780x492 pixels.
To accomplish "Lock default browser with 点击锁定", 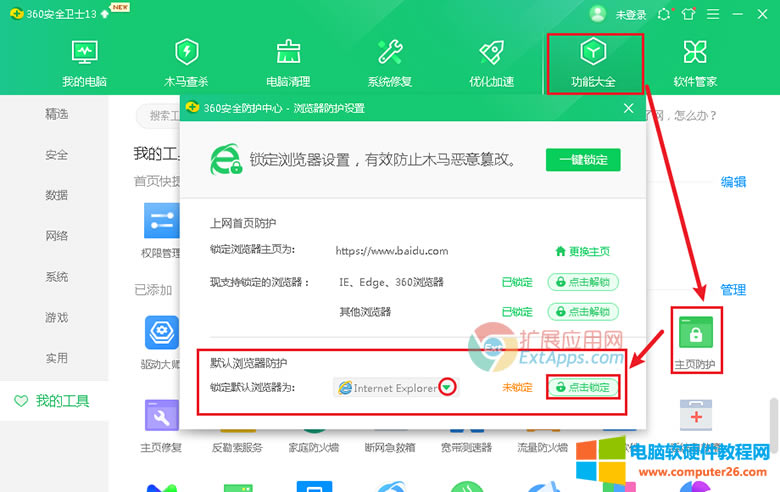I will pos(583,387).
